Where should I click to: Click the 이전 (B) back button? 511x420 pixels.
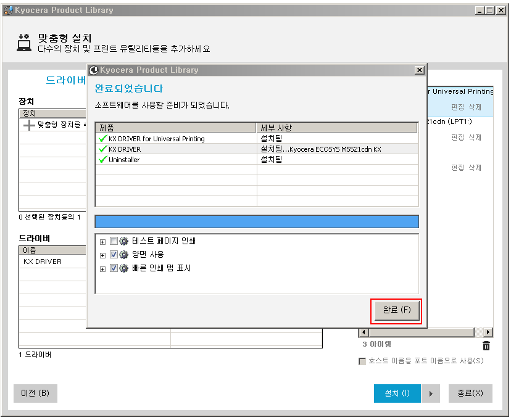tap(35, 393)
